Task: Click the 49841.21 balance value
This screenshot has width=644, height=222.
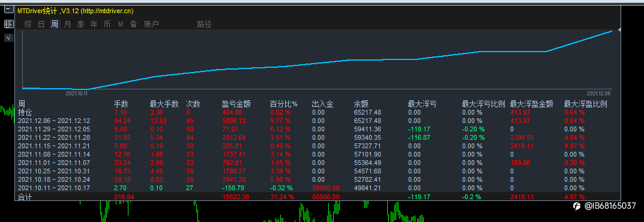Action: click(x=367, y=188)
